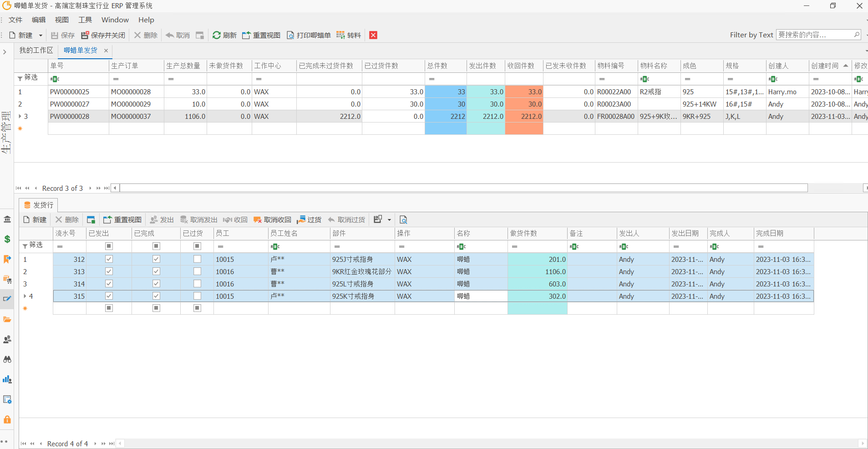Open the green dollar finance sidebar icon
Viewport: 868px width, 449px height.
[x=7, y=239]
